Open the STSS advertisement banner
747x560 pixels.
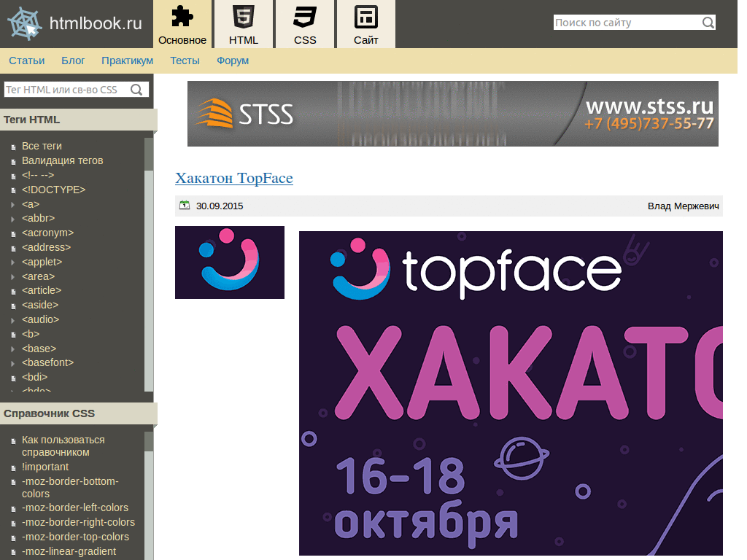coord(452,113)
